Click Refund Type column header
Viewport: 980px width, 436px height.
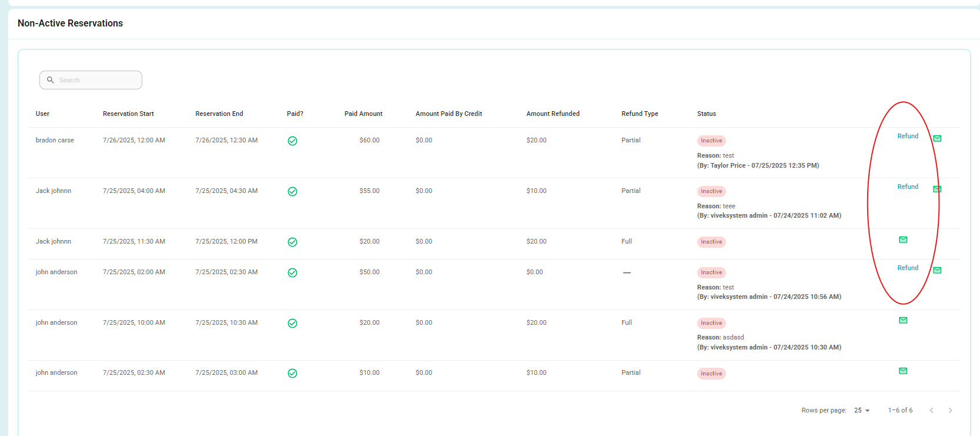click(x=640, y=114)
